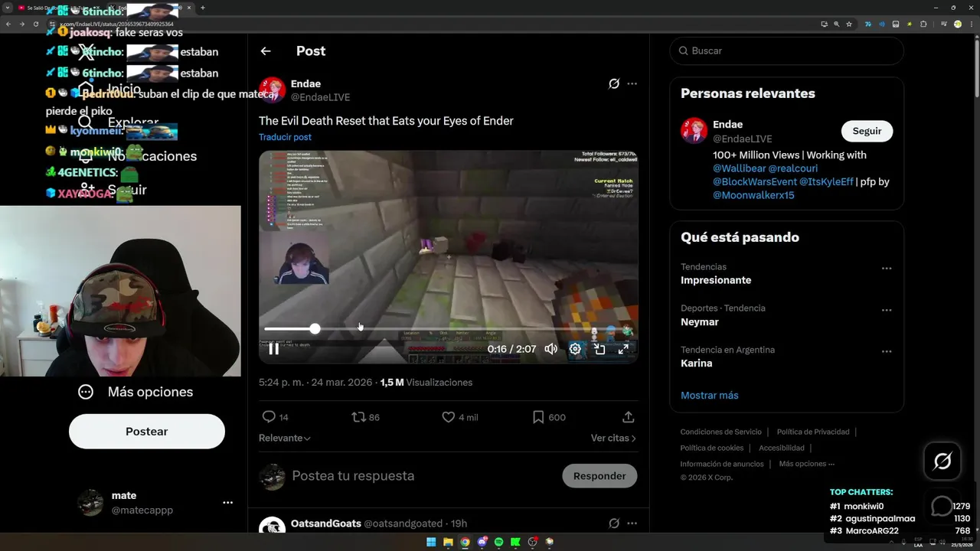Screen dimensions: 980x551
Task: Click the Postear button
Action: coord(147,432)
